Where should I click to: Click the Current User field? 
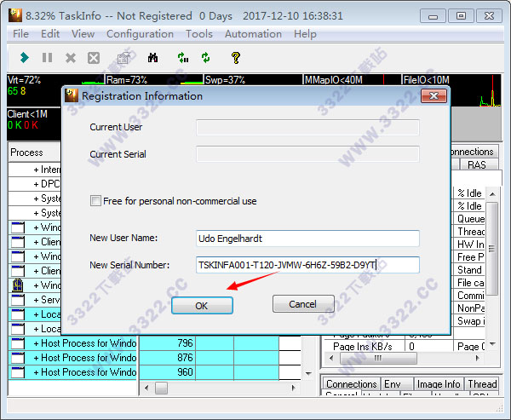pos(307,127)
